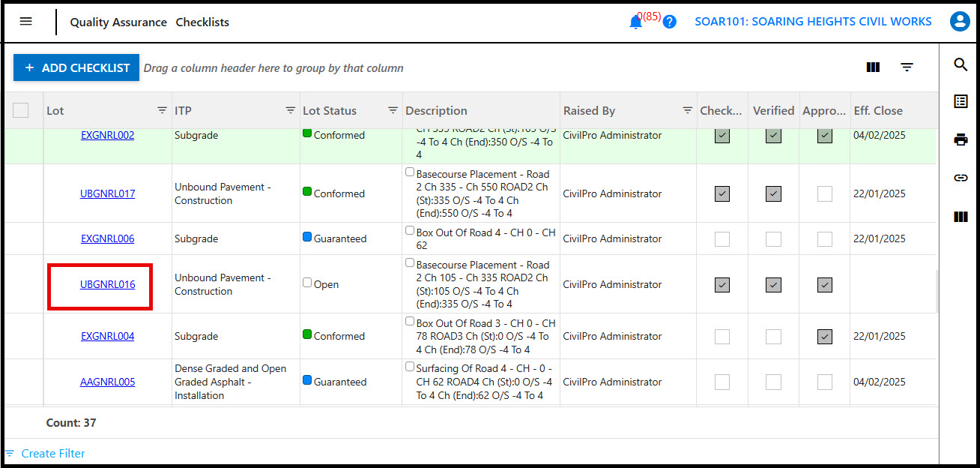Click the Add Checklist button
The height and width of the screenshot is (468, 980).
tap(76, 67)
